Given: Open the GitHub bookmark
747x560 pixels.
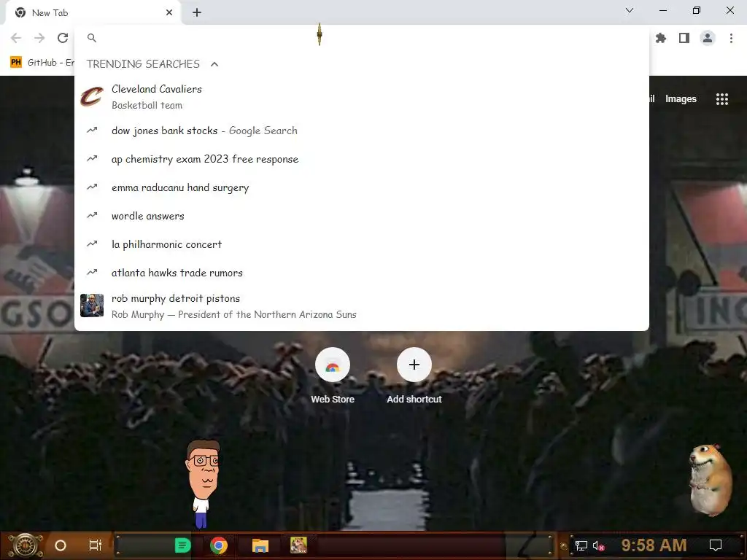Looking at the screenshot, I should click(x=43, y=63).
